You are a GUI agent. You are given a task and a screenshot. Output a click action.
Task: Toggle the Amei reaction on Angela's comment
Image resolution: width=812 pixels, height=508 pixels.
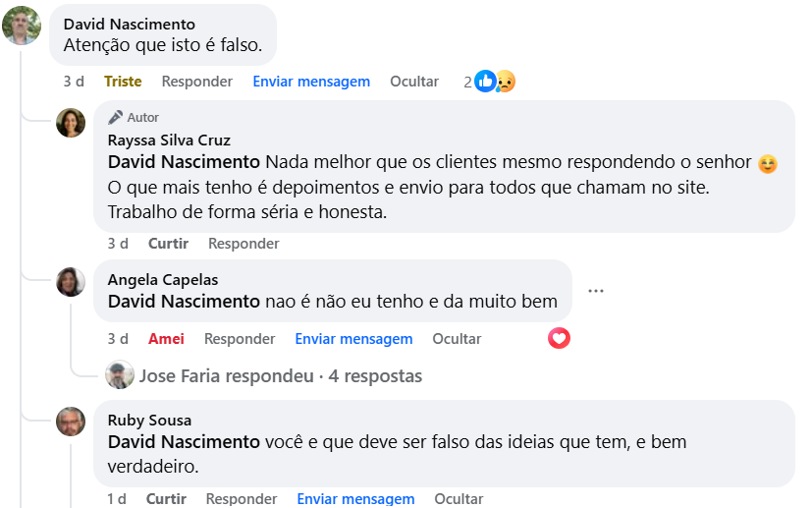(x=166, y=339)
